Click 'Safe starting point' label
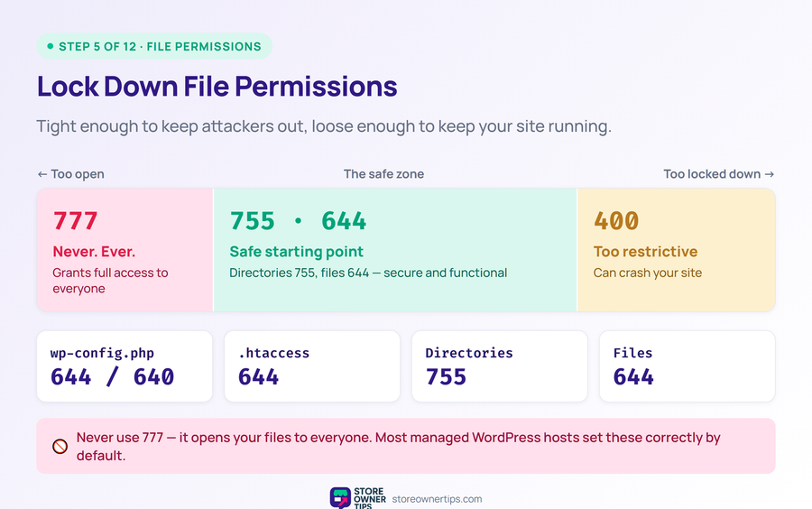812x509 pixels. coord(296,252)
